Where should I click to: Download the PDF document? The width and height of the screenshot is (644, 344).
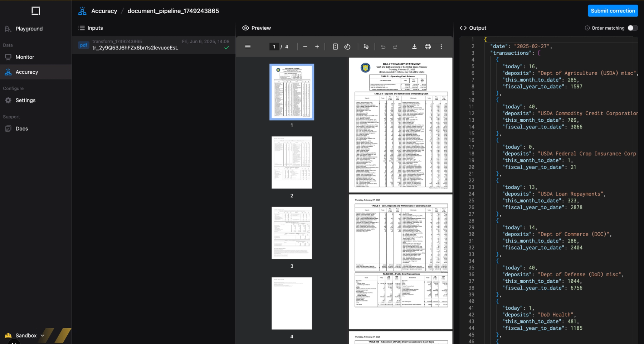(x=414, y=47)
